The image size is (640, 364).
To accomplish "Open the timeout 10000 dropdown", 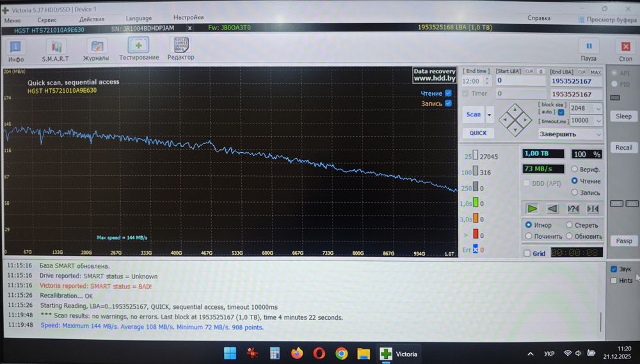I will tap(598, 121).
